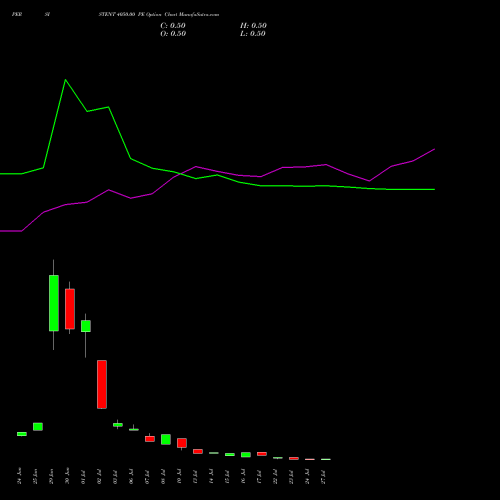This screenshot has height=500, width=500.
Task: Click the small green candle for 24 Jun
Action: [x=22, y=434]
